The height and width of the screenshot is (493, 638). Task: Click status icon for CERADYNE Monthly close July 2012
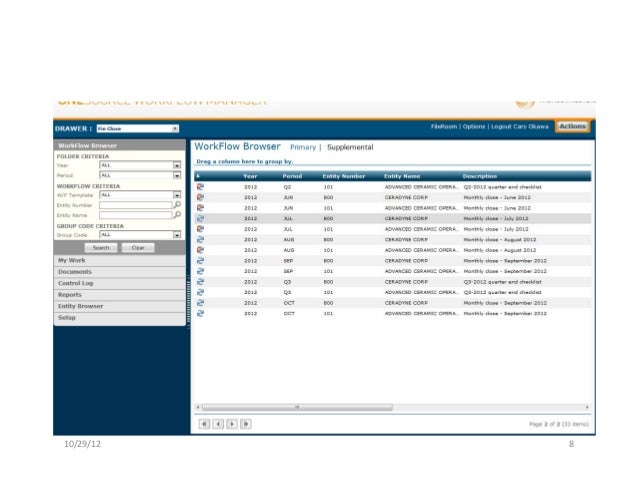pyautogui.click(x=200, y=218)
